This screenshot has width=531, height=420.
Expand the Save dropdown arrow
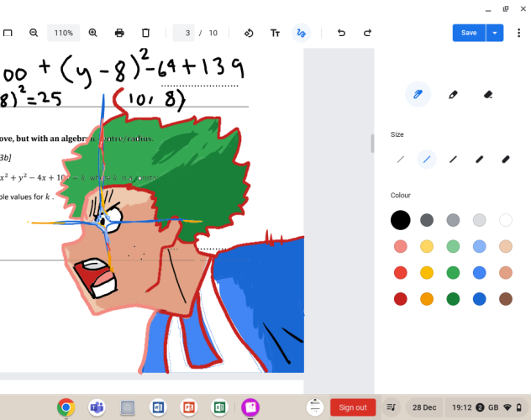pyautogui.click(x=495, y=33)
